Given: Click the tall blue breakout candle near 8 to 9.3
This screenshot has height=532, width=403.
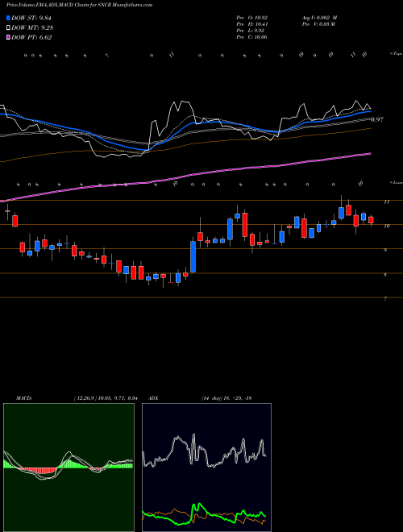Looking at the screenshot, I should 193,256.
